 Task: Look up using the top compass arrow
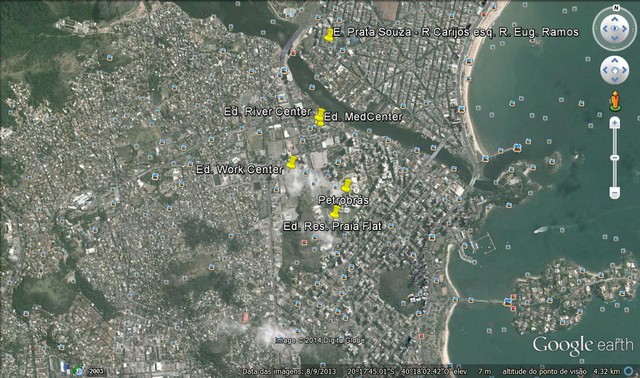(x=615, y=19)
